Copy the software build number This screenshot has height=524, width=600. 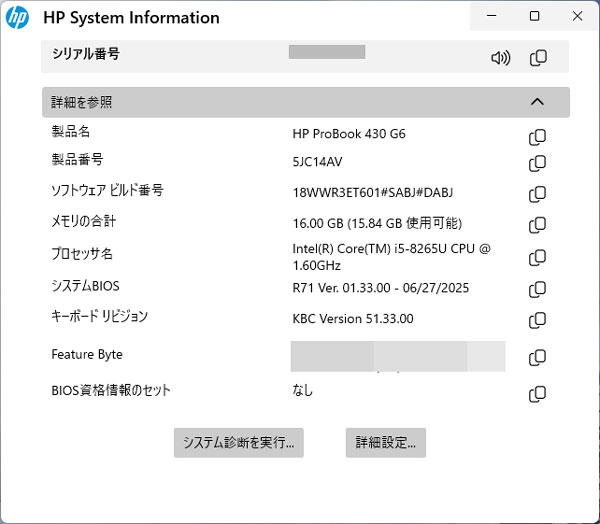coord(537,193)
